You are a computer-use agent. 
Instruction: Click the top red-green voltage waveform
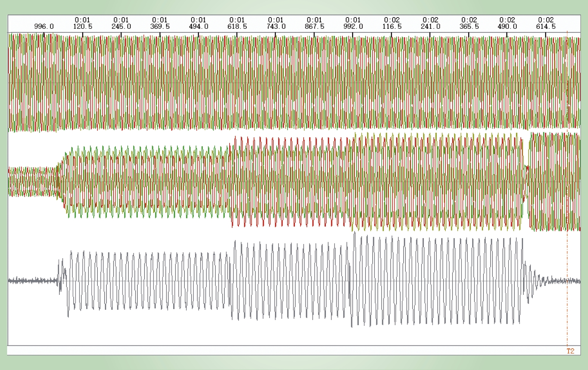pos(294,82)
